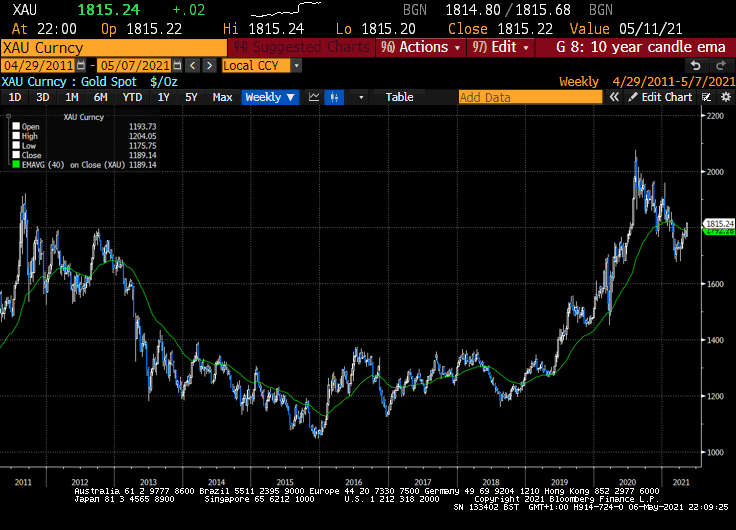Click the 1815.24 last price axis label

[720, 224]
